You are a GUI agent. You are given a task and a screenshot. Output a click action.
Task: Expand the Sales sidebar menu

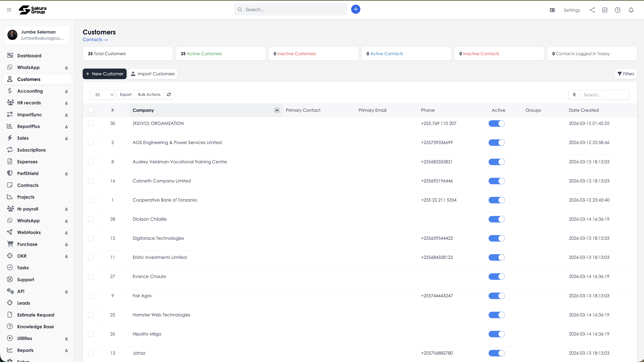point(37,138)
